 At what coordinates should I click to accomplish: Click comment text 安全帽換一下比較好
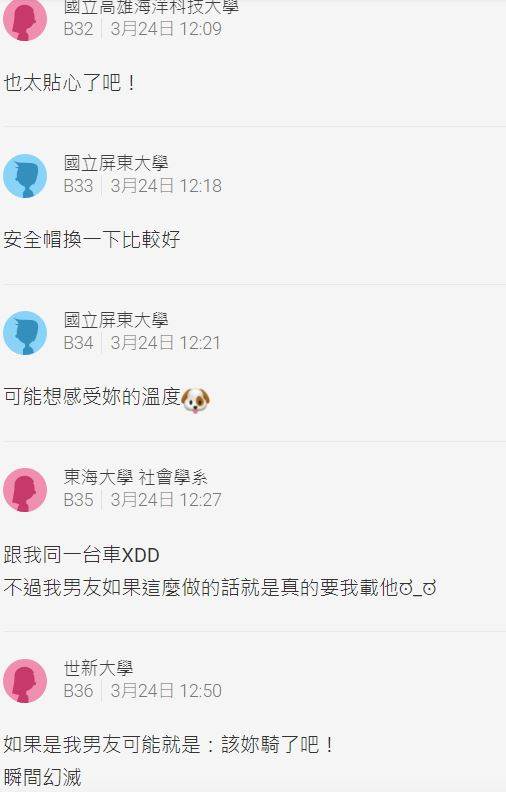(92, 239)
